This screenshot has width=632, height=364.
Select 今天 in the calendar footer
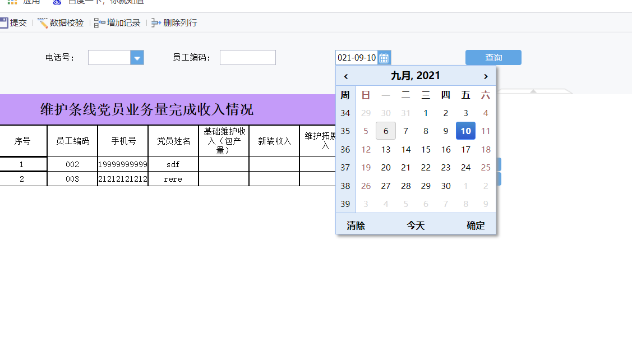416,225
